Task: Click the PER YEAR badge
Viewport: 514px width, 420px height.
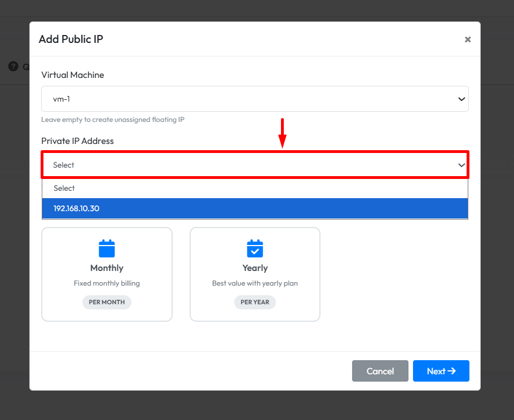Action: point(255,302)
